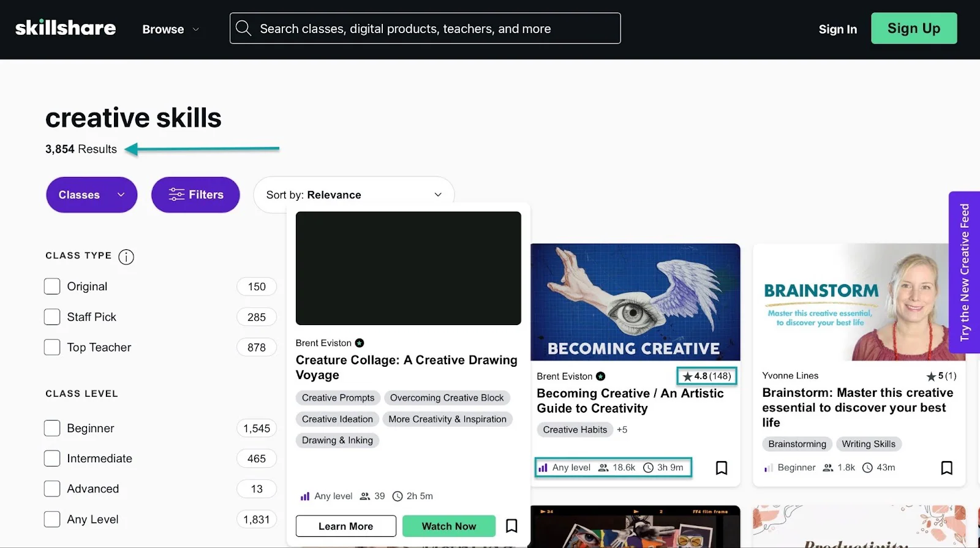
Task: Click the Creative Habits tag
Action: (575, 430)
